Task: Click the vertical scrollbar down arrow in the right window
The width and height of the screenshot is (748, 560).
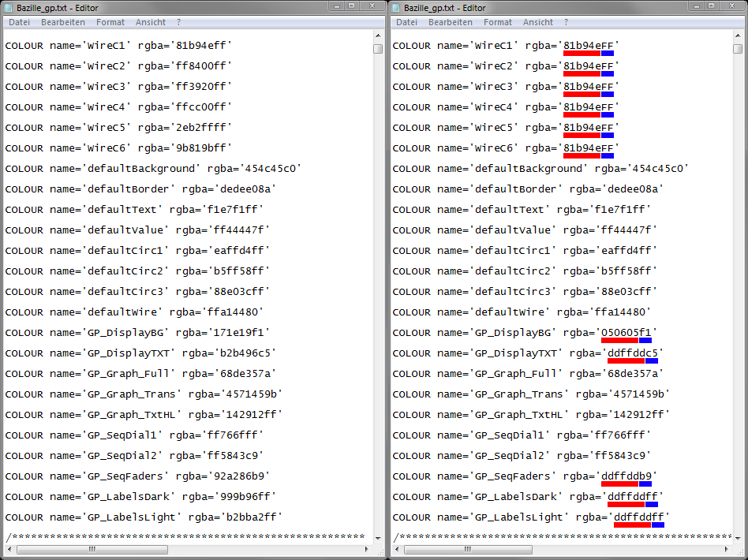Action: point(738,538)
